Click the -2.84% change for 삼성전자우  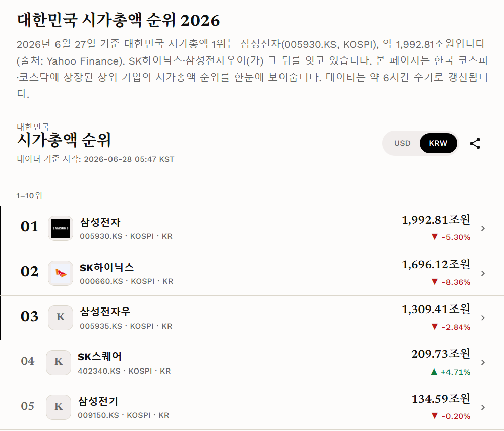pyautogui.click(x=451, y=327)
